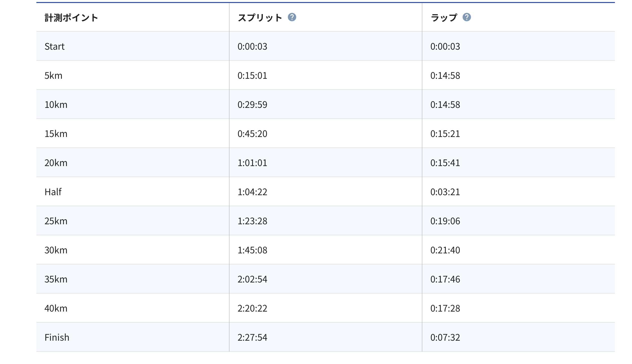Click the ラップ column header text

pos(444,18)
